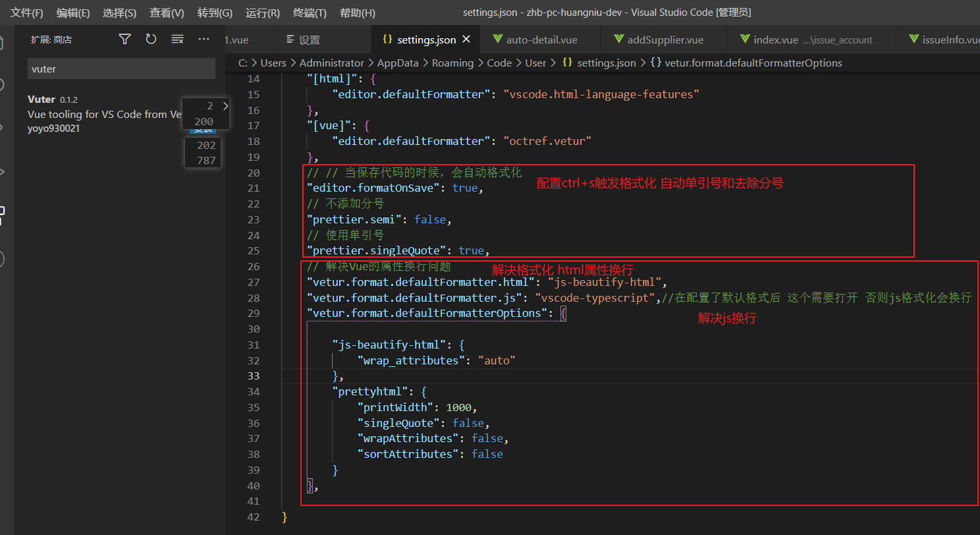Click the AppData breadcrumb segment
Viewport: 980px width, 535px height.
[x=398, y=63]
